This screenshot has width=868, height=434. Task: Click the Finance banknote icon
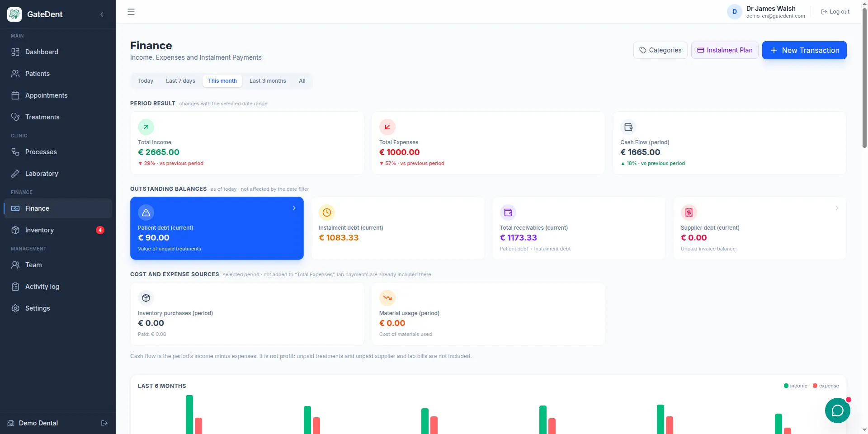15,208
